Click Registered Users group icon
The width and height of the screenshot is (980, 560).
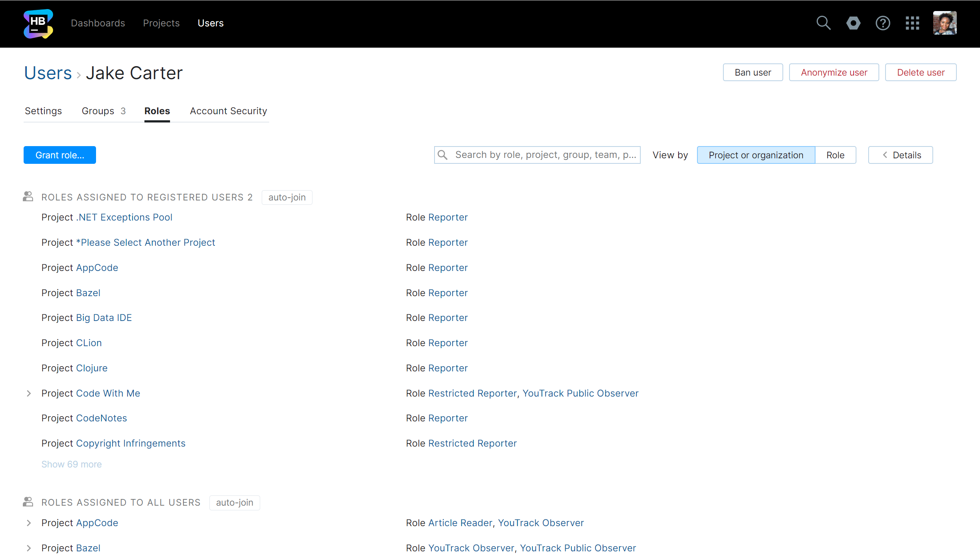(28, 197)
